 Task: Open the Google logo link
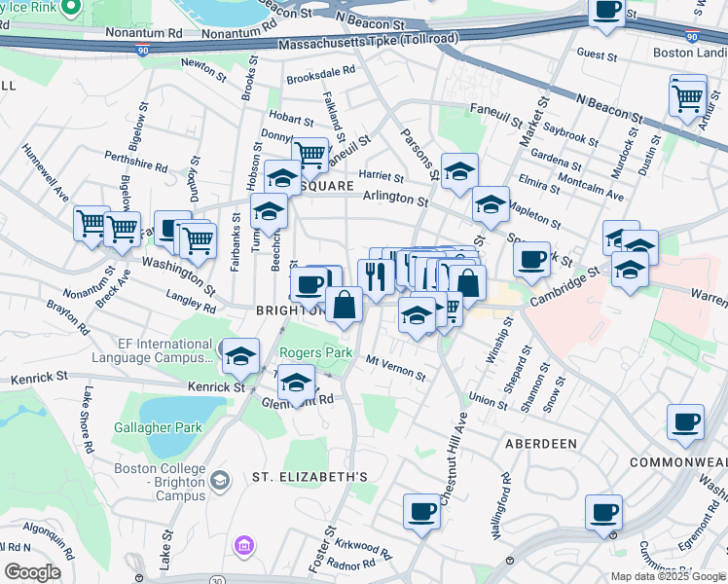[x=33, y=572]
